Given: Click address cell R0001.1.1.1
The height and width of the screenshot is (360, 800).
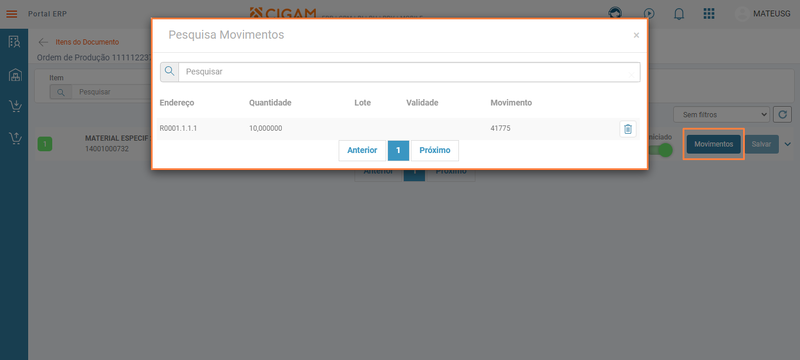Looking at the screenshot, I should 179,128.
